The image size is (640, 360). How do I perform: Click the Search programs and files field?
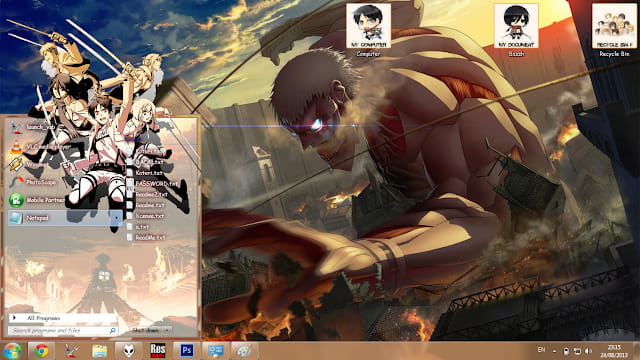pyautogui.click(x=63, y=330)
